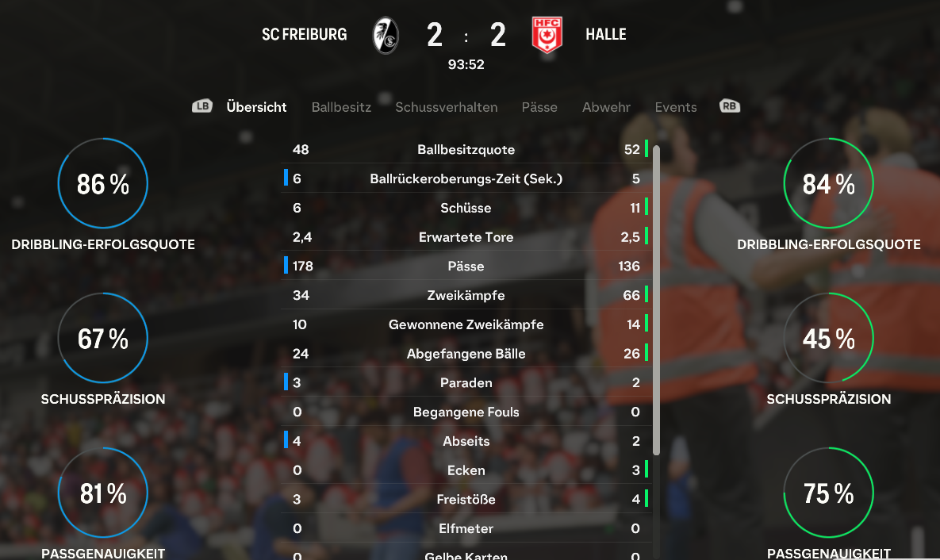Switch to the Ballbesitz tab

(x=341, y=107)
